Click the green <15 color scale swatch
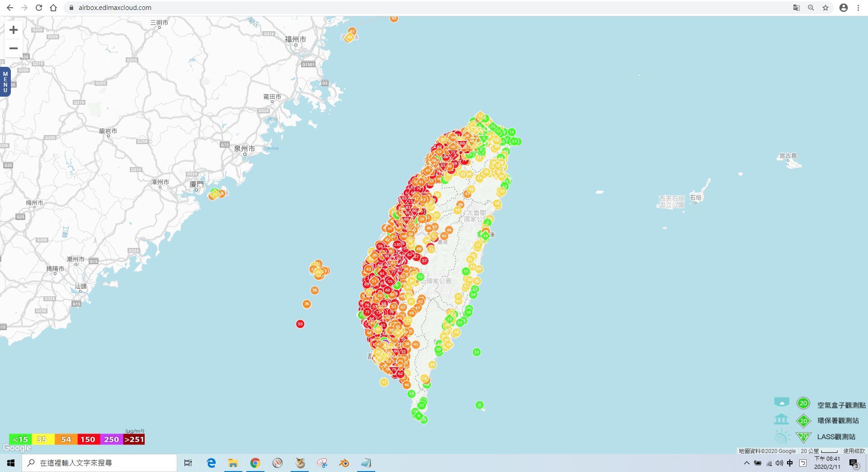This screenshot has height=472, width=868. tap(20, 439)
